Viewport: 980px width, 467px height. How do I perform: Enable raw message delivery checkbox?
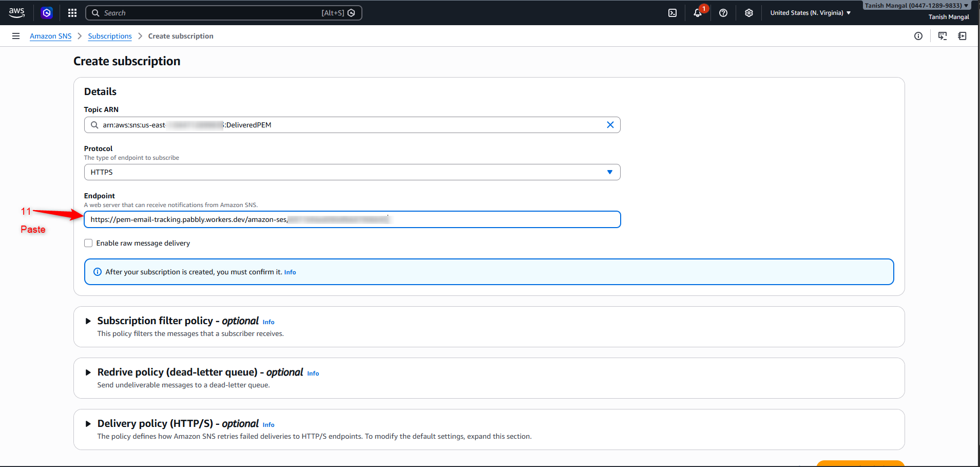[88, 243]
